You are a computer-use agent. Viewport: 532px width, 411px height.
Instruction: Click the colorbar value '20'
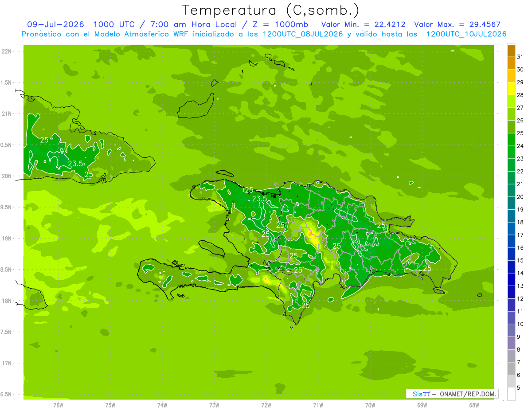pos(520,197)
